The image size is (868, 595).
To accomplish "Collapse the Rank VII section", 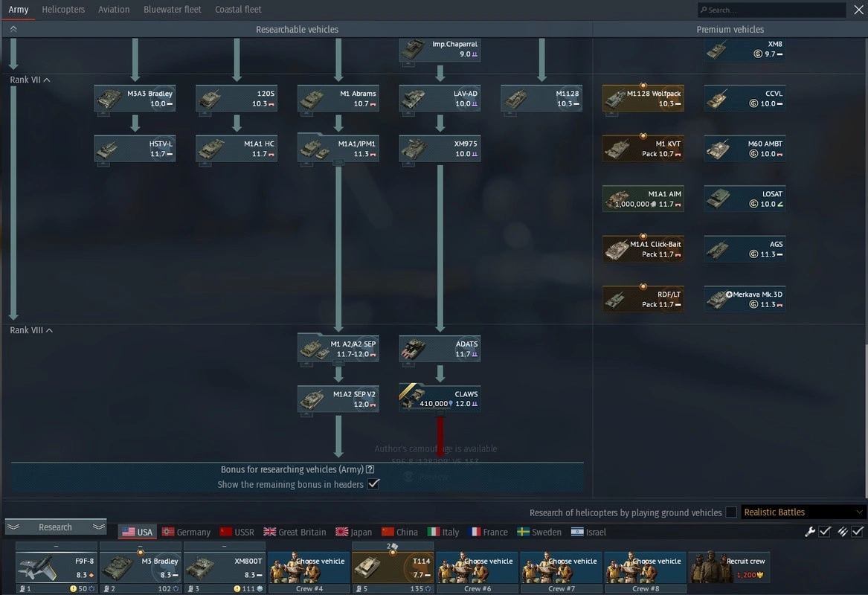I will pyautogui.click(x=47, y=80).
